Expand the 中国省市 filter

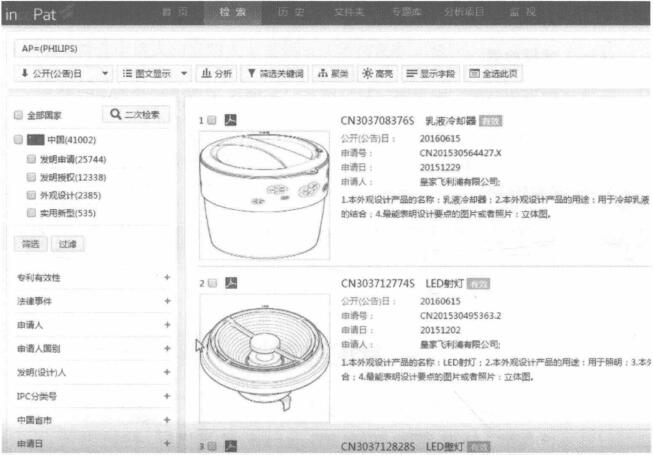coord(167,420)
